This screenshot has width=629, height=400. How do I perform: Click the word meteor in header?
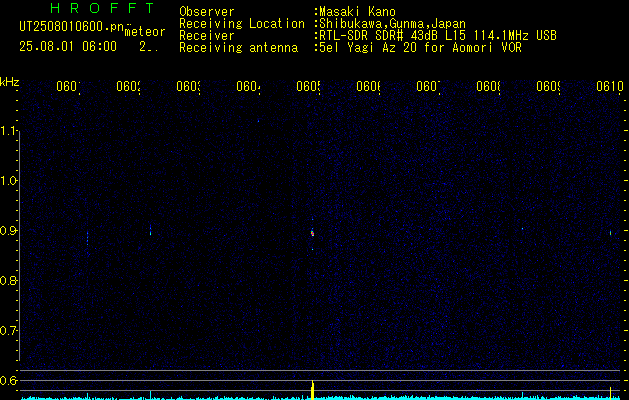click(x=145, y=32)
